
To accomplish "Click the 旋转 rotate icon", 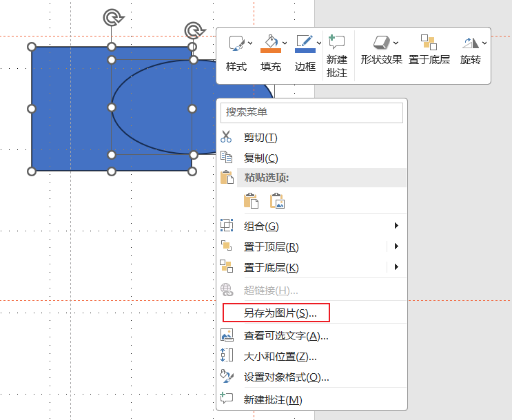I will click(471, 43).
